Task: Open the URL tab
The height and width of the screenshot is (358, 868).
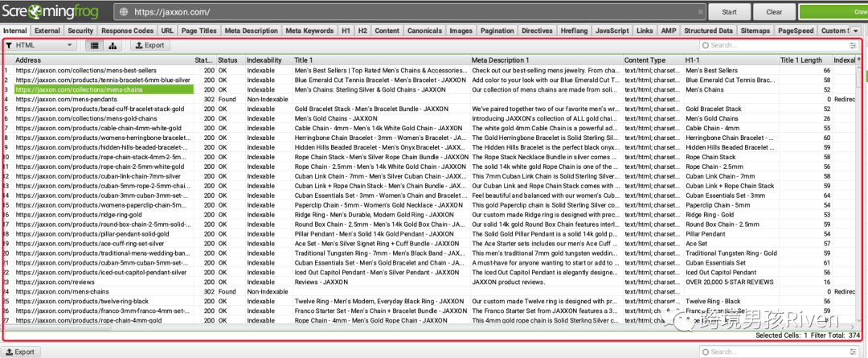Action: point(167,31)
